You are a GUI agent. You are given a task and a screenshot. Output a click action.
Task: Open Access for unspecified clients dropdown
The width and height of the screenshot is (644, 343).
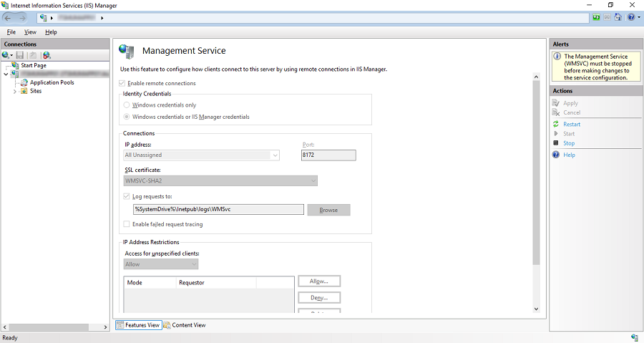pyautogui.click(x=161, y=264)
